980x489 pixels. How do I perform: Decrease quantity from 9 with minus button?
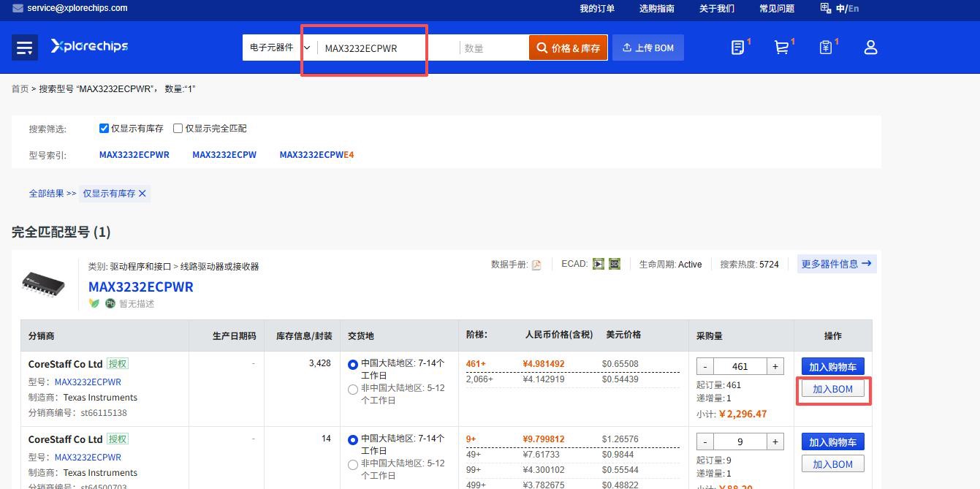click(704, 441)
